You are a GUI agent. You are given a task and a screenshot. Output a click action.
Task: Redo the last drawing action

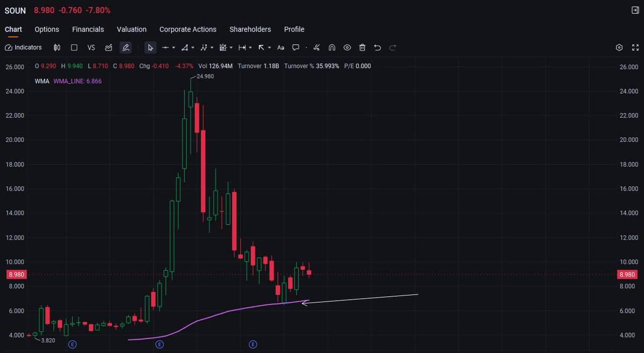(392, 47)
